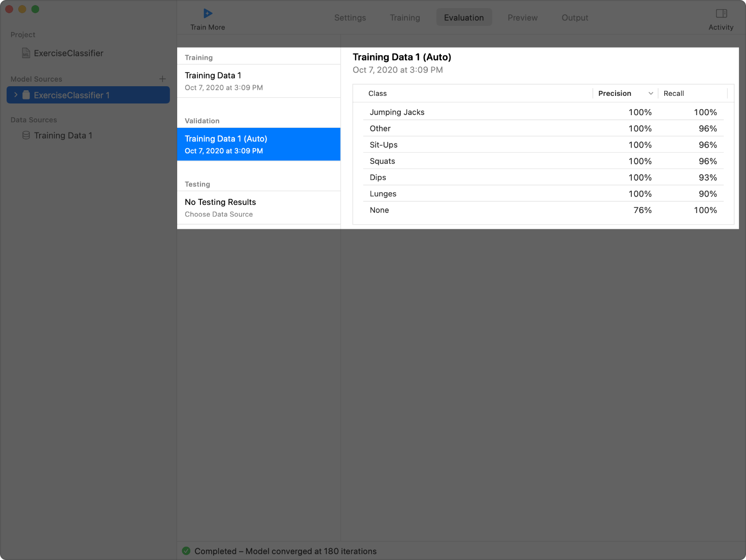The image size is (746, 560).
Task: Select Training Data 1 under Training
Action: click(258, 81)
